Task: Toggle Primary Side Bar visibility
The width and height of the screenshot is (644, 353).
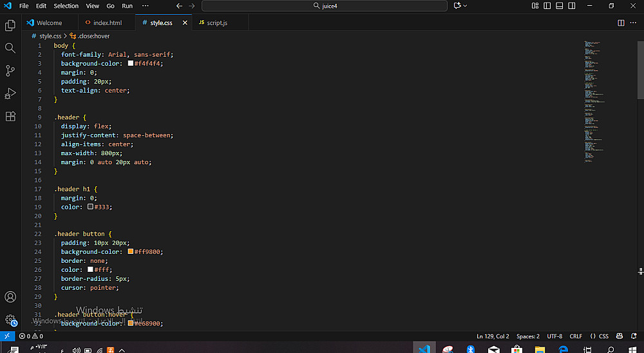Action: point(547,6)
